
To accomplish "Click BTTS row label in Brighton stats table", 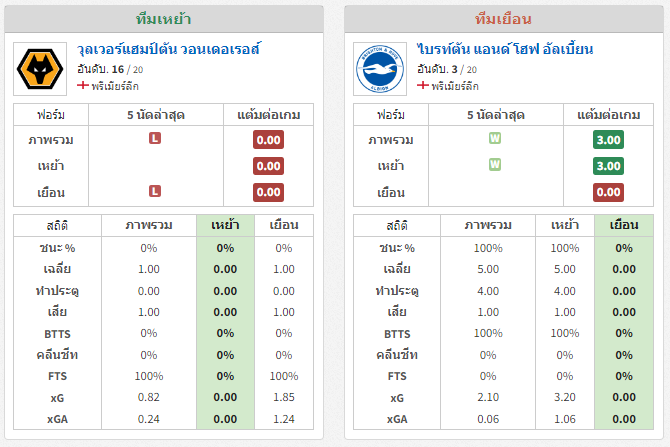I will (x=397, y=334).
